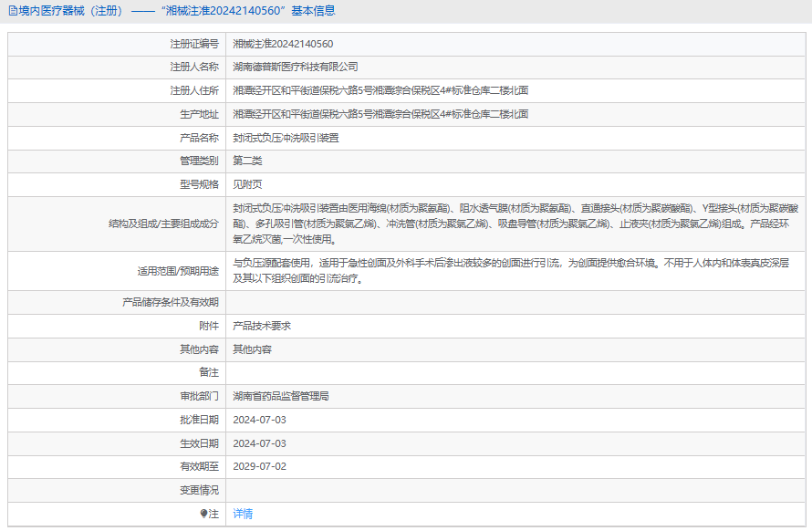The width and height of the screenshot is (812, 531).
Task: Open the 详情 link
Action: 243,514
